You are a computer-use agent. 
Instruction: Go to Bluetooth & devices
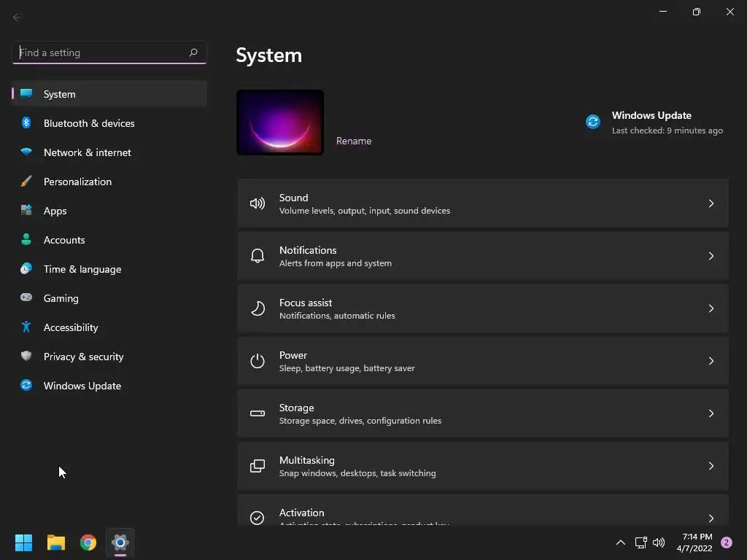[109, 122]
